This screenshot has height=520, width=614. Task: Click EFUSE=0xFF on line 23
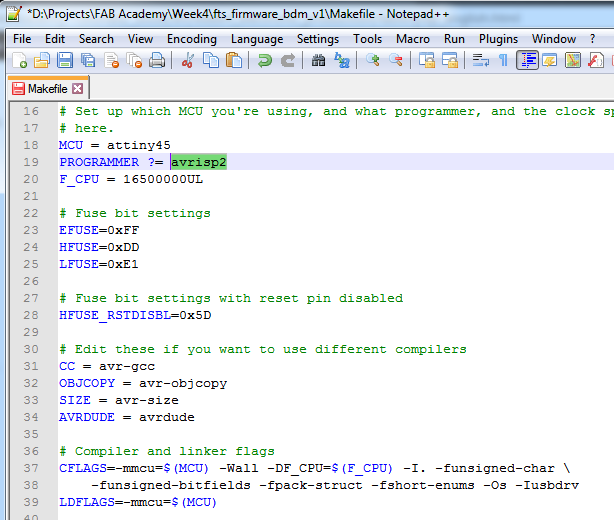pyautogui.click(x=99, y=230)
